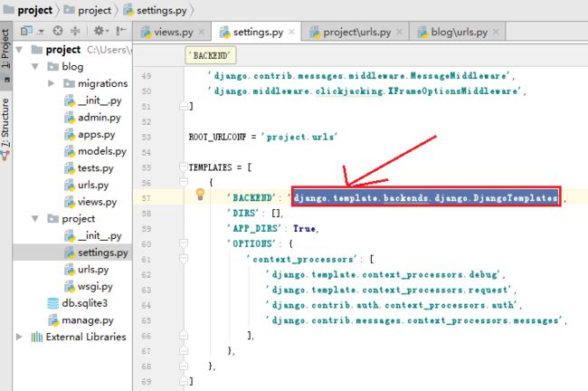The height and width of the screenshot is (391, 588).
Task: Click 'DIRS' key on line 58
Action: [x=243, y=213]
